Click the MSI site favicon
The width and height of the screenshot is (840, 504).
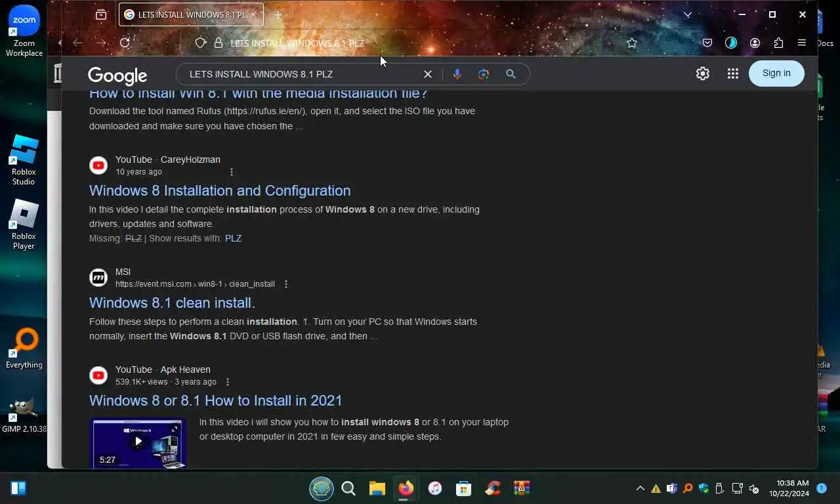click(98, 278)
